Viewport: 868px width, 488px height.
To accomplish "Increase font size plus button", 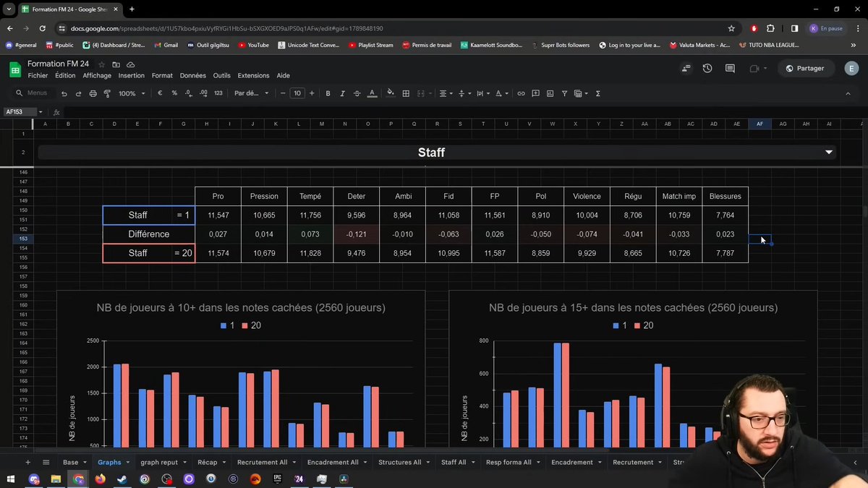I will (x=312, y=93).
